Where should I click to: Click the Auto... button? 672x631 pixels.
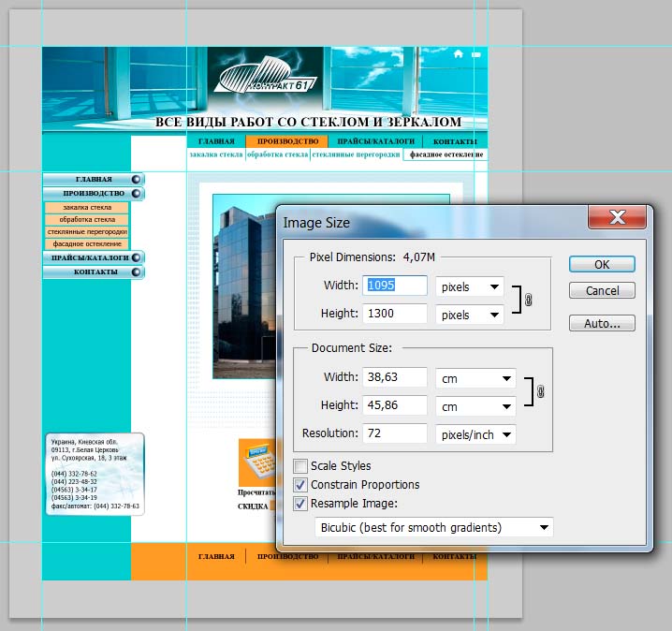coord(602,324)
